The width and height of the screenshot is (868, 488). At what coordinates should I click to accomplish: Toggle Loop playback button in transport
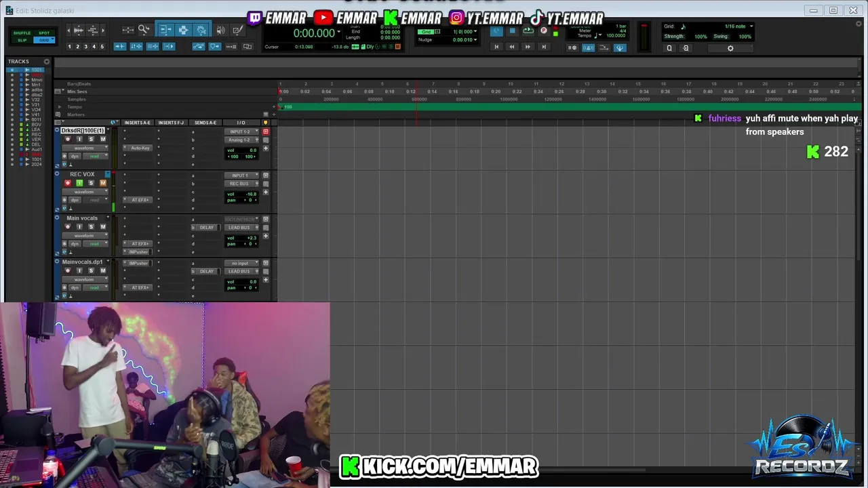(528, 30)
